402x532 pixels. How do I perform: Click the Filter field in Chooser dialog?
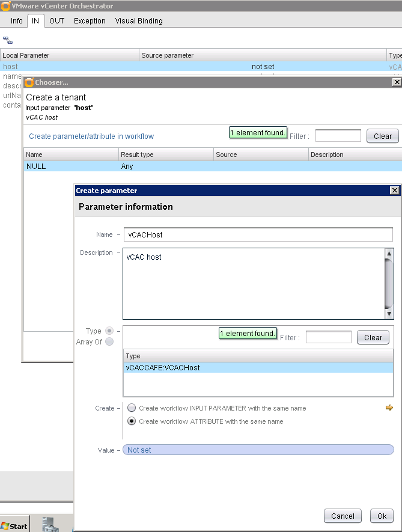tap(338, 136)
